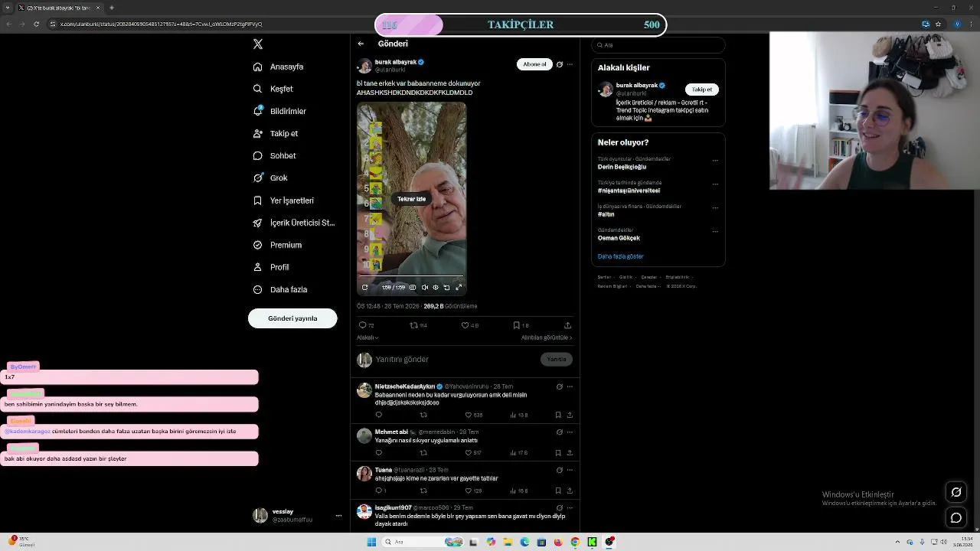This screenshot has width=980, height=551.
Task: Open the Grok floating button
Action: pyautogui.click(x=955, y=492)
